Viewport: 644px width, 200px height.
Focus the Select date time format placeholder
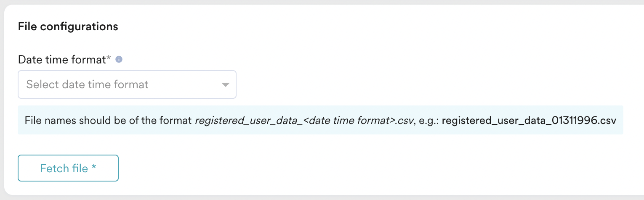click(88, 84)
